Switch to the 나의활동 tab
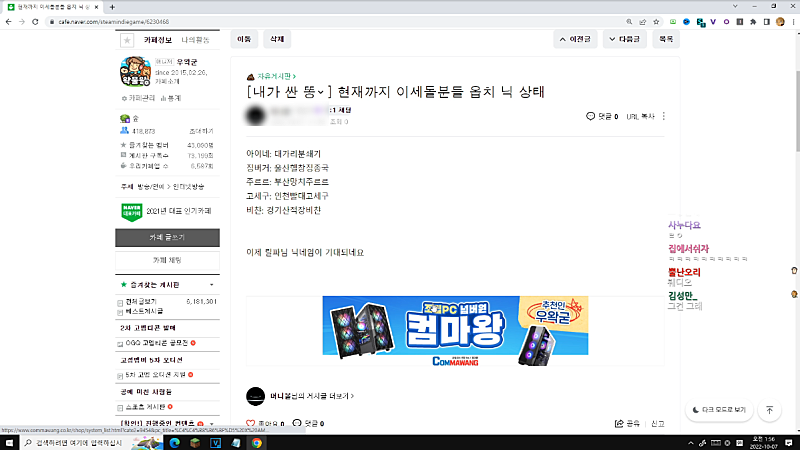This screenshot has width=800, height=450. click(195, 40)
